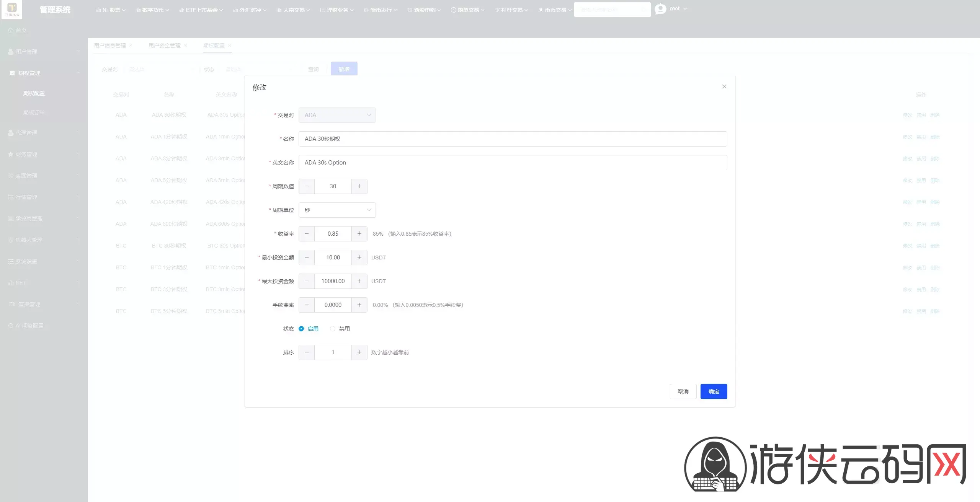Click the 查询 button in the filter bar
Viewport: 980px width, 502px height.
[x=313, y=69]
